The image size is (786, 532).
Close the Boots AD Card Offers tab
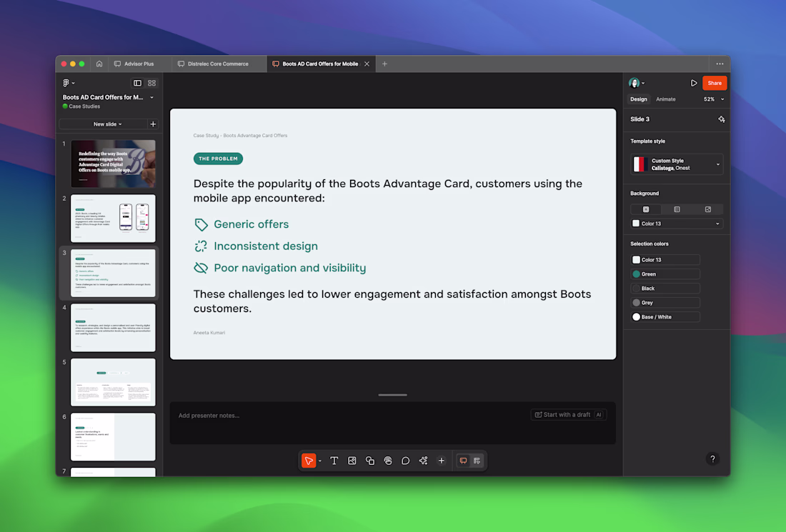pos(367,64)
